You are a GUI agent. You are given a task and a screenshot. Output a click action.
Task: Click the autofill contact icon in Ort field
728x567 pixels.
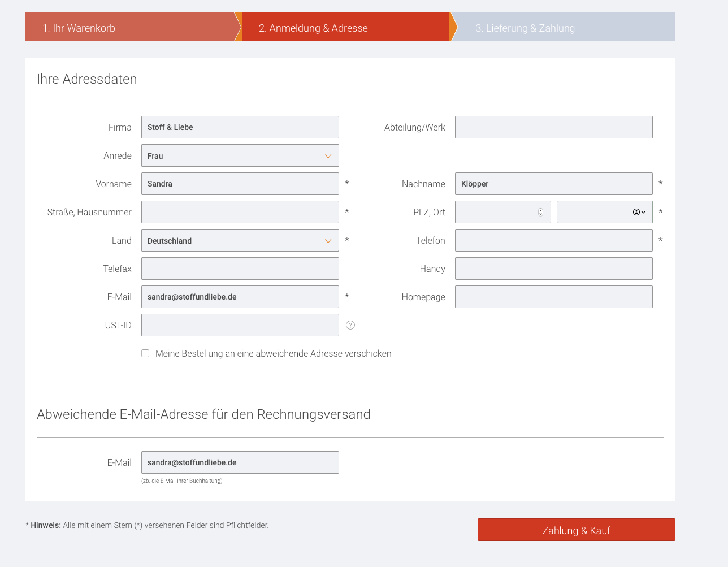[x=639, y=212]
